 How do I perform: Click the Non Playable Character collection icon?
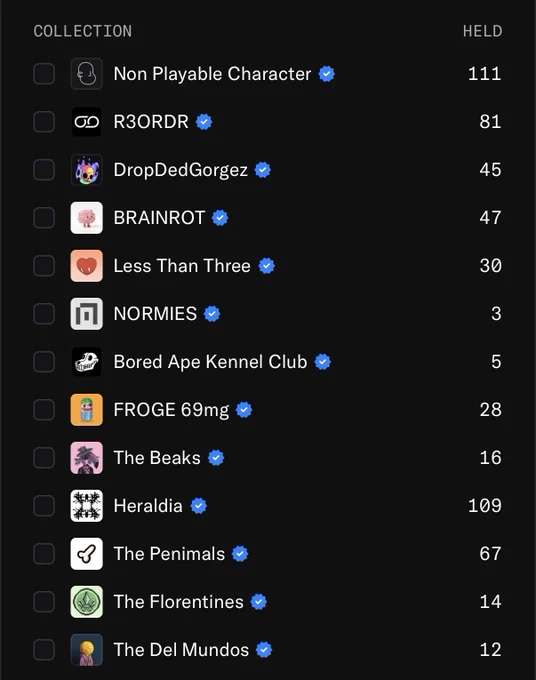tap(87, 74)
